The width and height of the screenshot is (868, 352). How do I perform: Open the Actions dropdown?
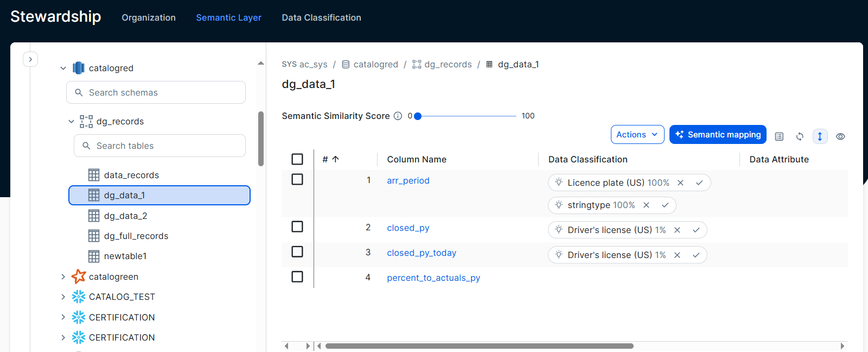(x=637, y=135)
